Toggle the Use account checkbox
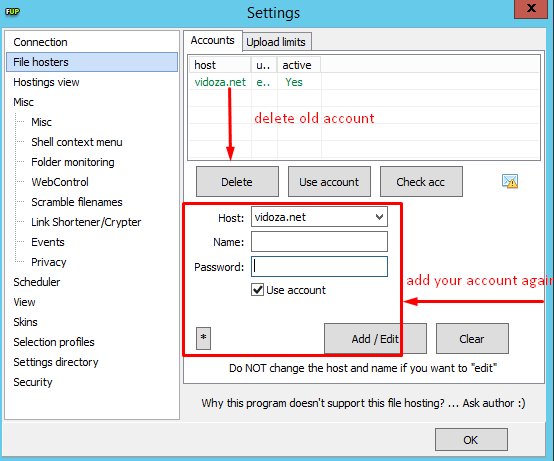Viewport: 554px width, 461px height. (x=257, y=290)
